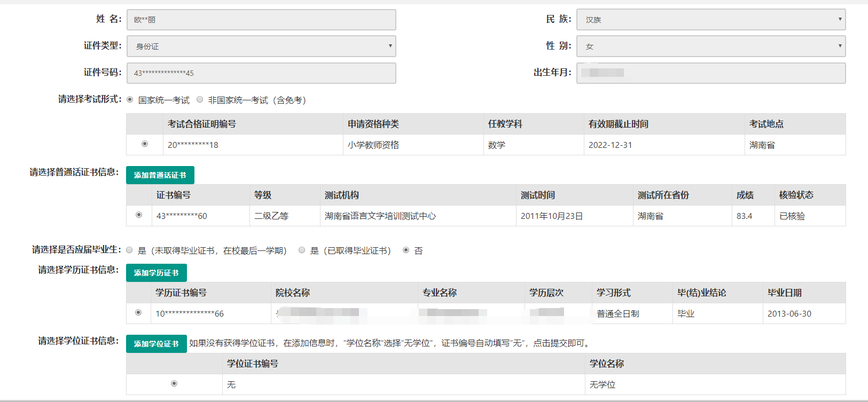
Task: Click the 证件号码 input field
Action: pyautogui.click(x=261, y=73)
